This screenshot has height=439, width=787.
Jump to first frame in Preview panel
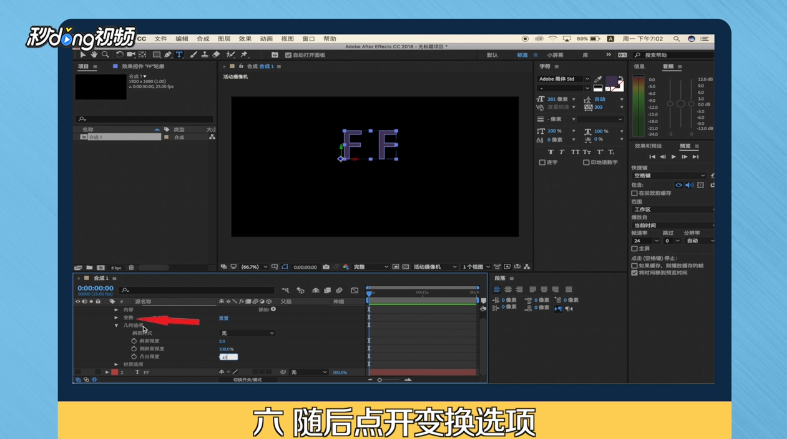click(652, 157)
